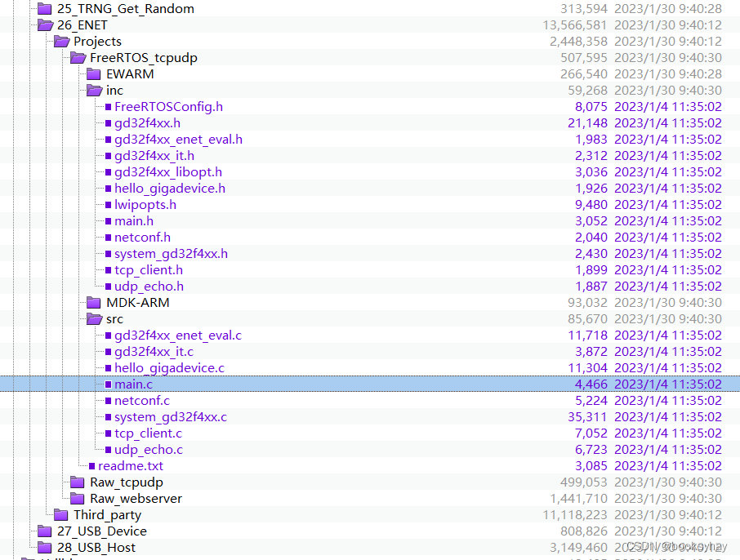The image size is (740, 560).
Task: Select the hello_gigadevice.c source file
Action: coord(169,367)
